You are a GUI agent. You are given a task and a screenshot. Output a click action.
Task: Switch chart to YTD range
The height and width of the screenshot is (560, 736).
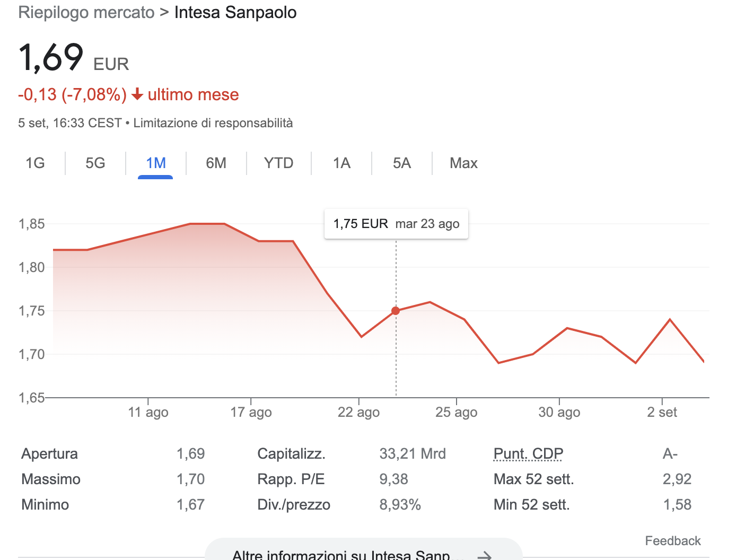[279, 163]
